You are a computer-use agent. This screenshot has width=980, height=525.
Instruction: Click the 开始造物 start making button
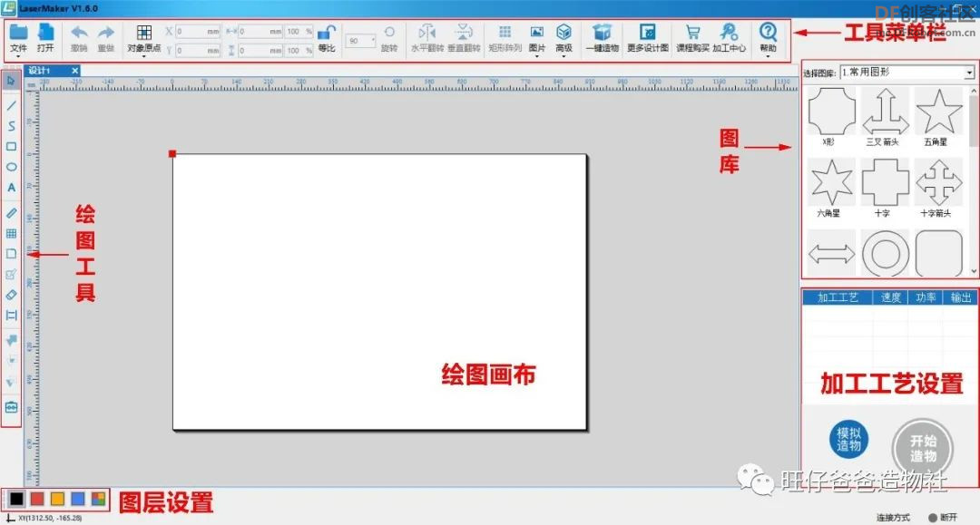click(923, 448)
